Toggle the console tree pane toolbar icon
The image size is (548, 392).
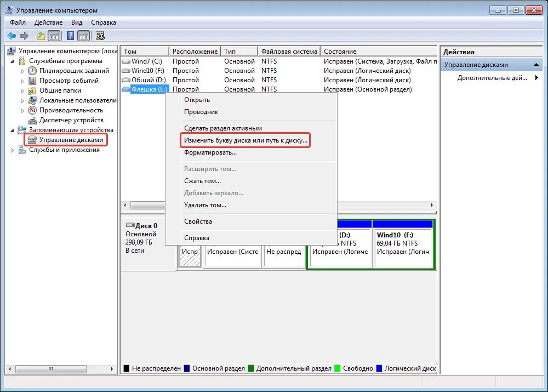pyautogui.click(x=54, y=36)
